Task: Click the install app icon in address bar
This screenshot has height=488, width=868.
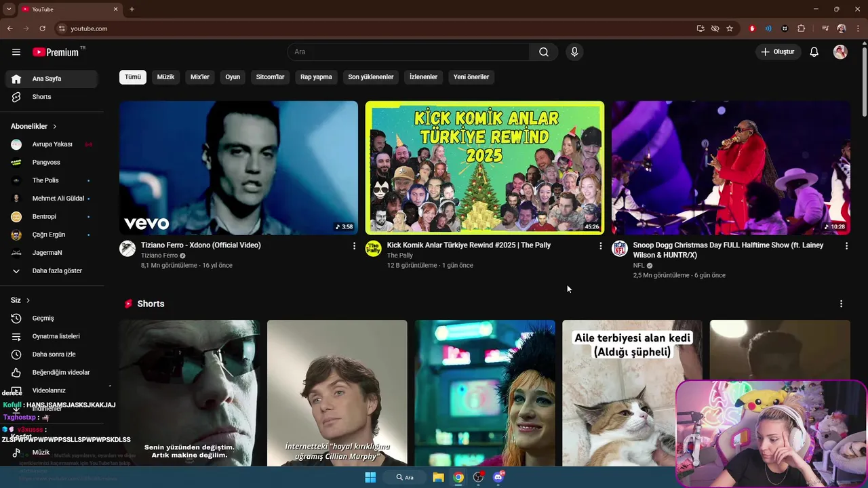Action: [701, 28]
